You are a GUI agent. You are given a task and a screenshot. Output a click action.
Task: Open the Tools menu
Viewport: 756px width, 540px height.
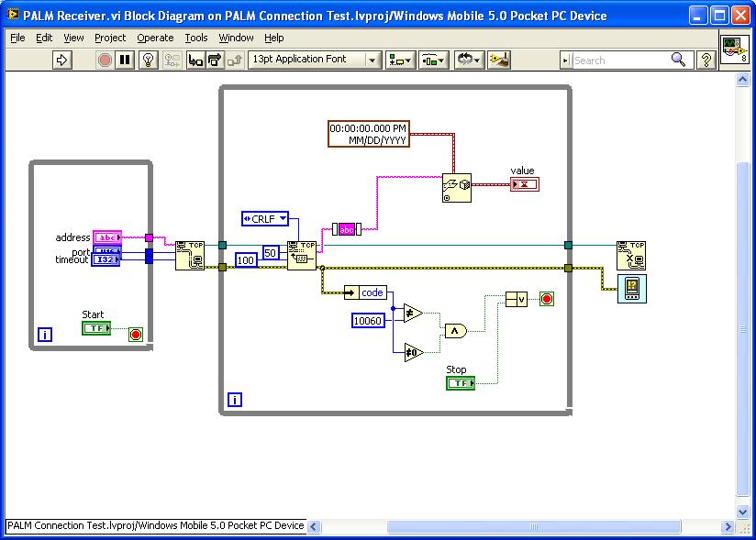196,38
